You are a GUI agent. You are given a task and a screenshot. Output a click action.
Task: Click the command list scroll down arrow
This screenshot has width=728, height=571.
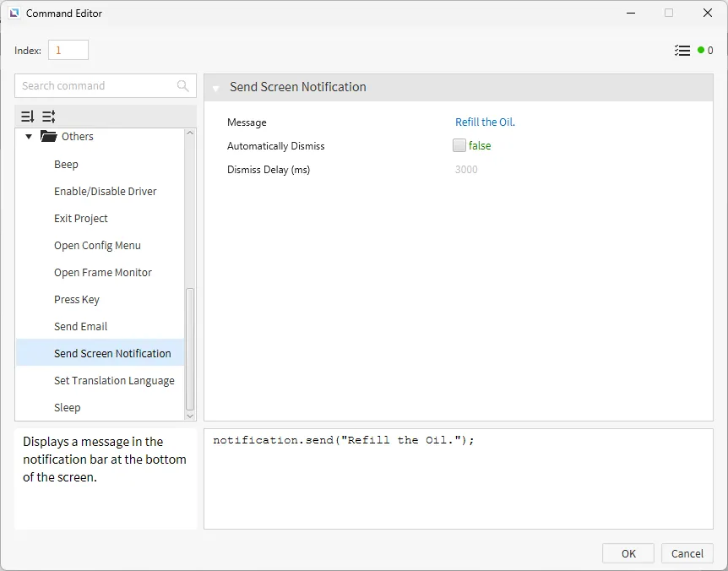click(x=190, y=416)
